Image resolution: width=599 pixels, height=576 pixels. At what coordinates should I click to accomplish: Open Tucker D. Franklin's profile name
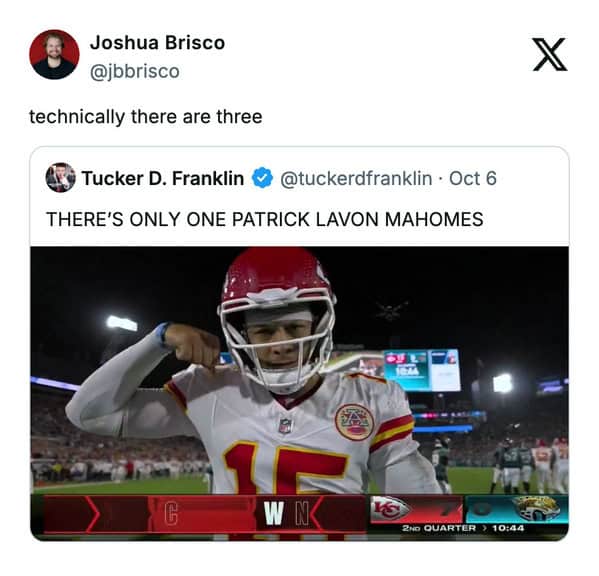coord(163,178)
